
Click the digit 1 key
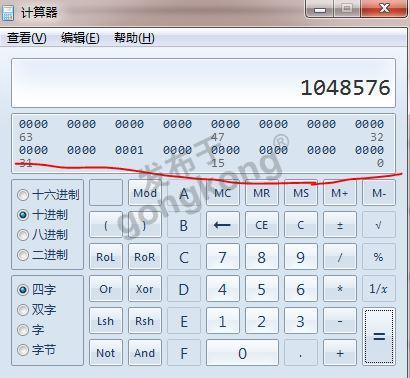[x=222, y=321]
